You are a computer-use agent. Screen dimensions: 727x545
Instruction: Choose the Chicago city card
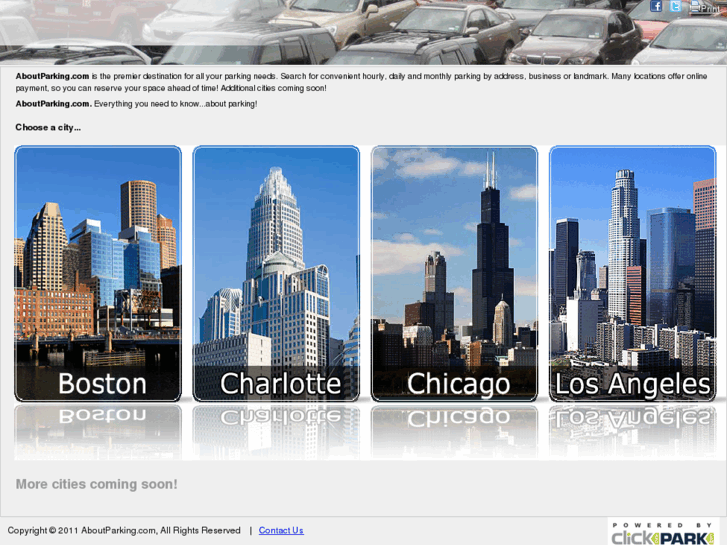coord(454,274)
